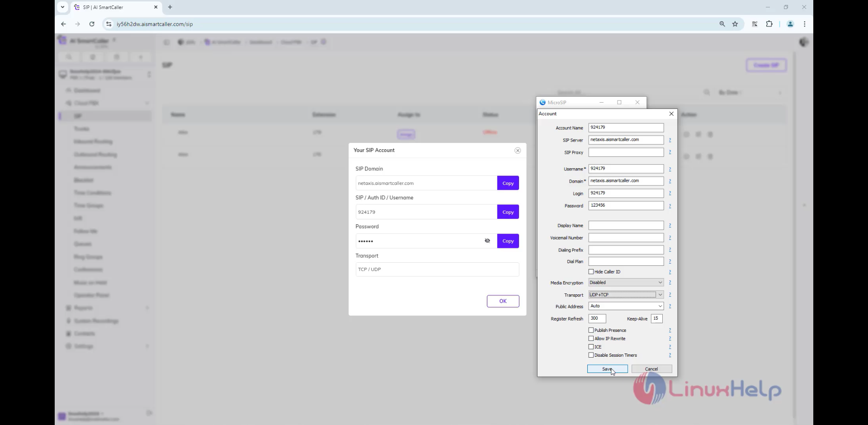
Task: Click the Voicemail Number field
Action: 626,237
